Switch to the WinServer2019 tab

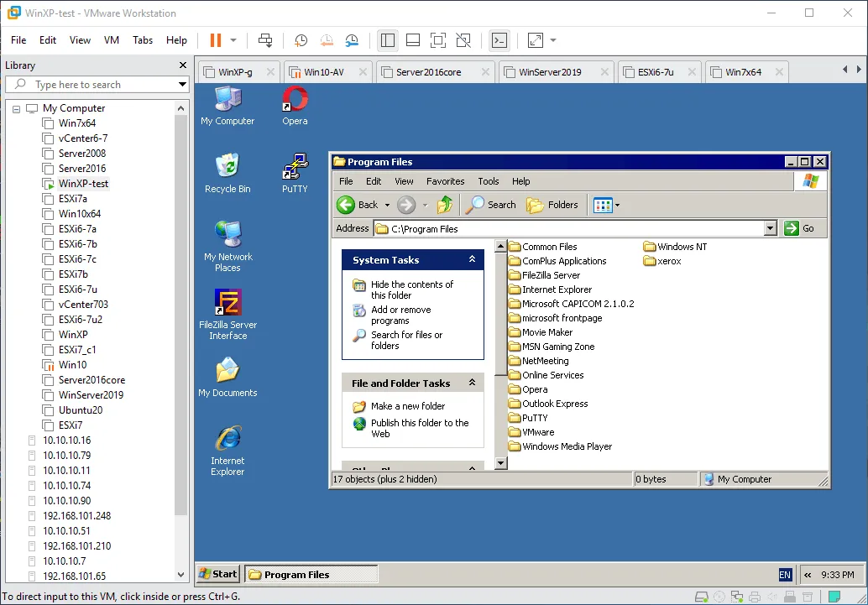click(550, 72)
